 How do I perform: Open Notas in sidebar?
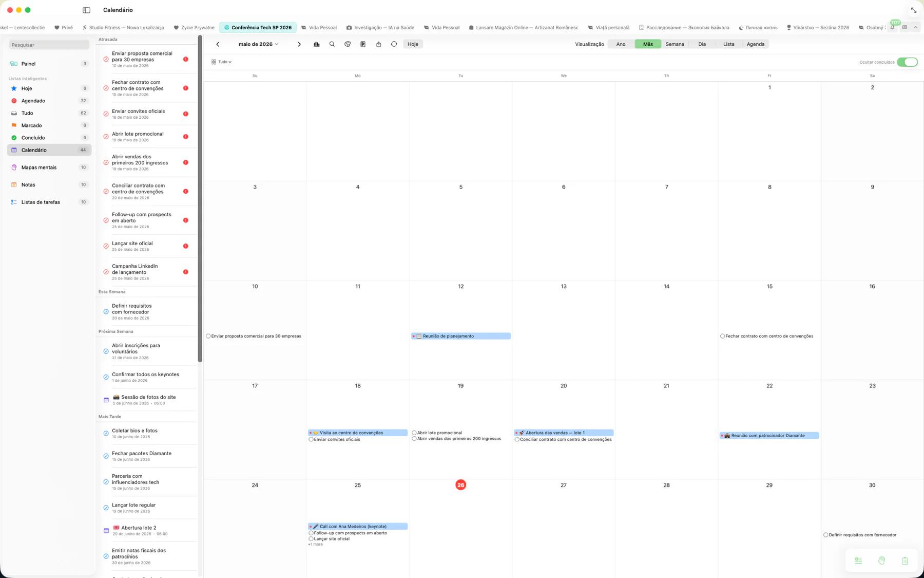click(49, 185)
